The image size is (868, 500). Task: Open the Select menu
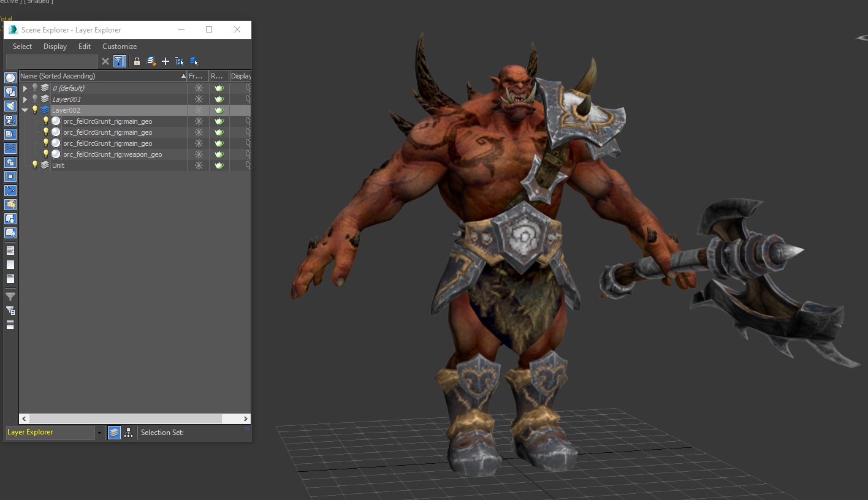(22, 47)
